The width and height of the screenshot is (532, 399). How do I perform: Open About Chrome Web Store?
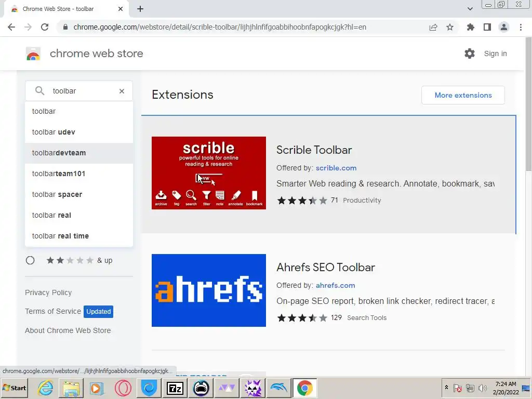(68, 330)
